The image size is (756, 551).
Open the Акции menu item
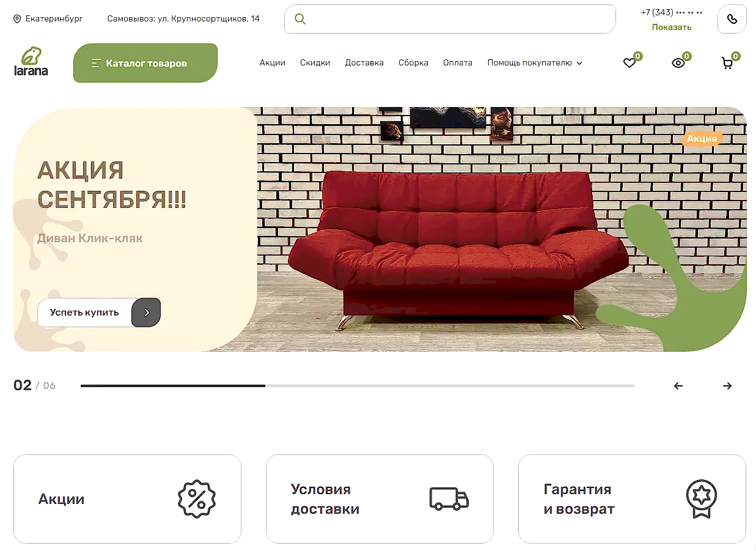(272, 62)
